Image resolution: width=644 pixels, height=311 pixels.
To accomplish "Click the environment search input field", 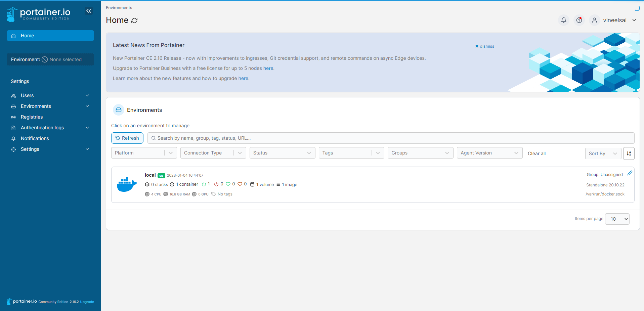I will [x=302, y=138].
